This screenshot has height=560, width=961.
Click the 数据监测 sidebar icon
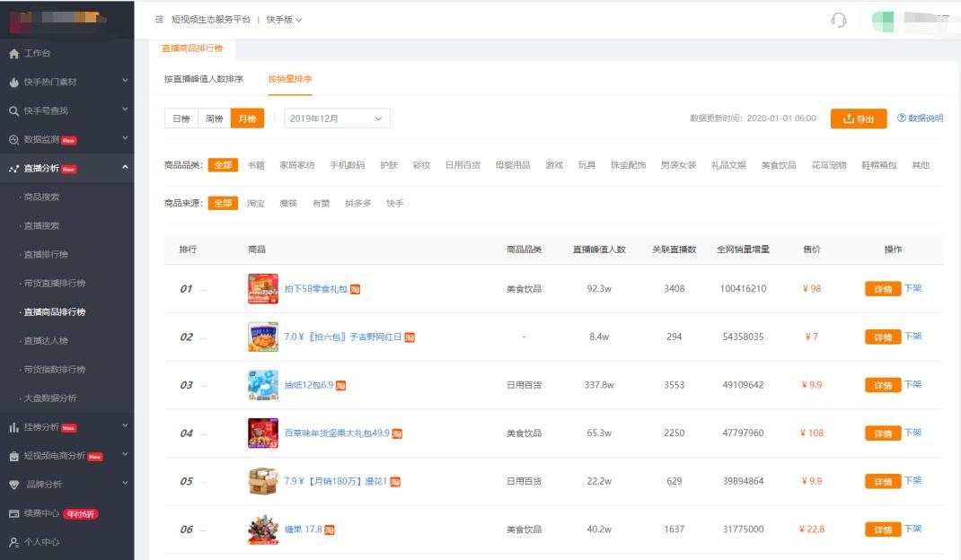click(x=14, y=140)
